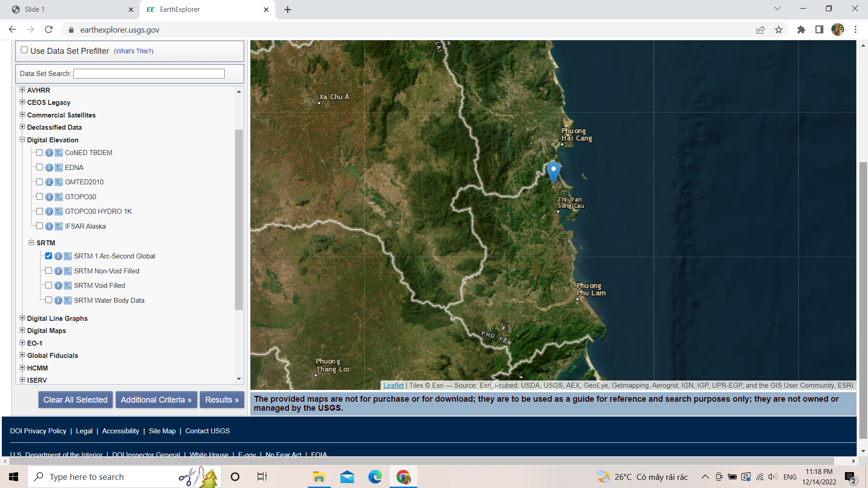Open the Results » tab button
Viewport: 868px width, 488px height.
pyautogui.click(x=222, y=400)
